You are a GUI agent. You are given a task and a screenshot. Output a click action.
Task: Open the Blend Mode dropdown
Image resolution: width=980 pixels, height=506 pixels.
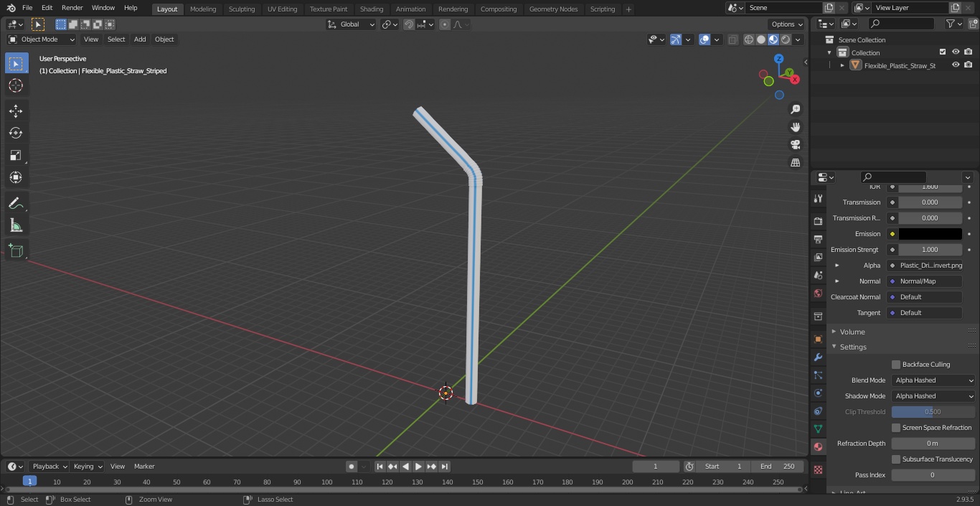[x=933, y=380]
